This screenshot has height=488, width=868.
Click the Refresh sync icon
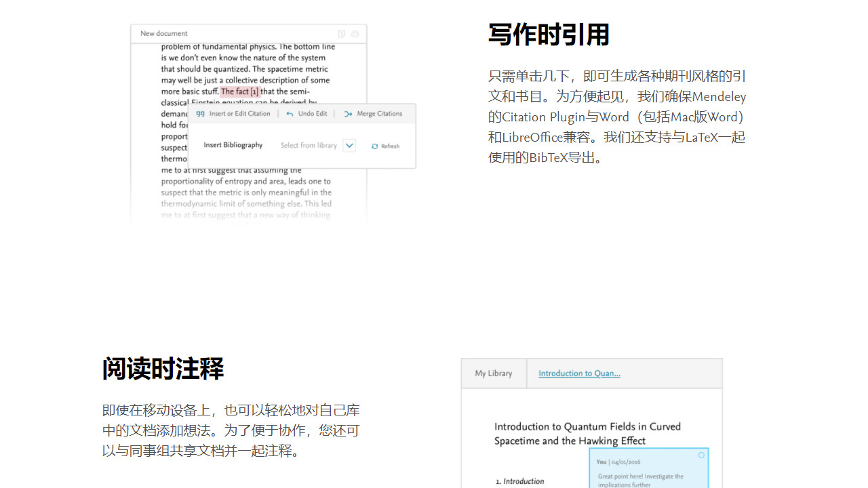point(374,146)
